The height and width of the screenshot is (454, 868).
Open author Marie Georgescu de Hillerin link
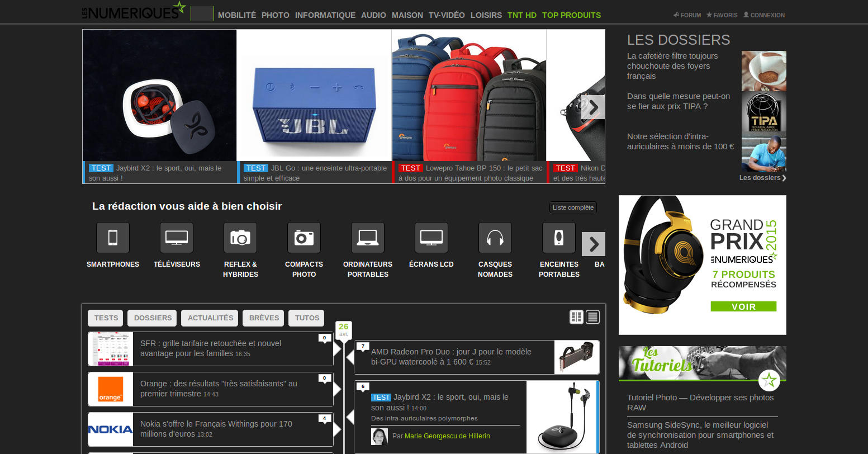[x=447, y=436]
